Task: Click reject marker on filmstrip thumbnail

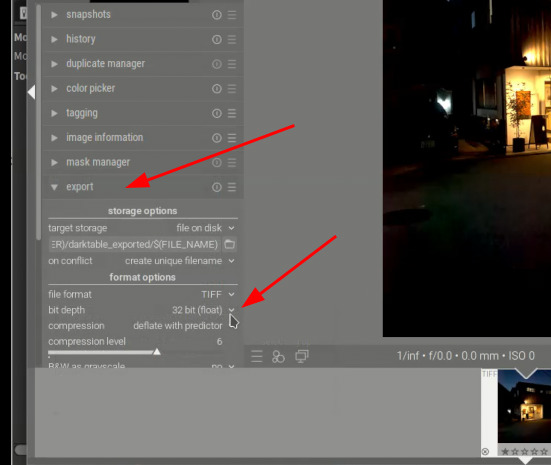Action: point(485,452)
